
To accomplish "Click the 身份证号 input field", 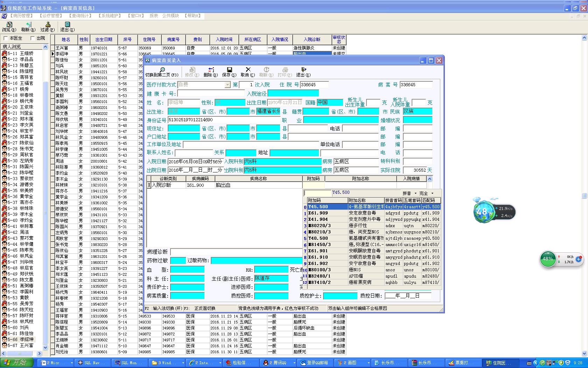I will pos(224,120).
